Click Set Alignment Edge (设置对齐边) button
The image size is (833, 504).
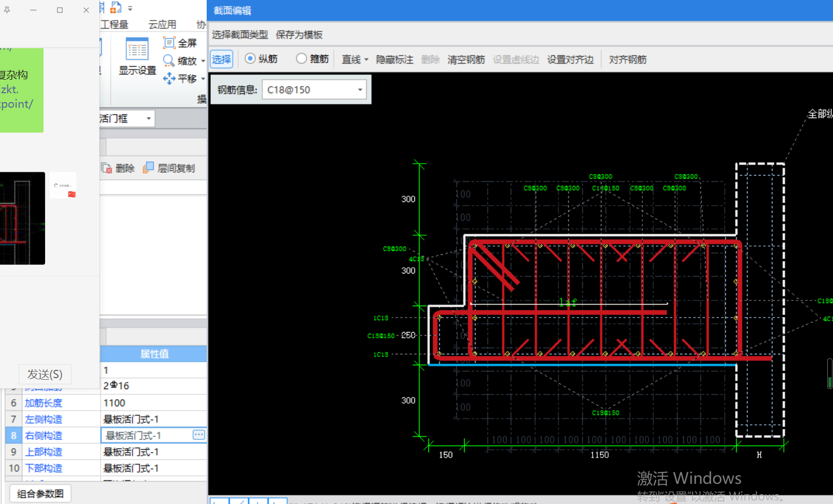(x=570, y=60)
